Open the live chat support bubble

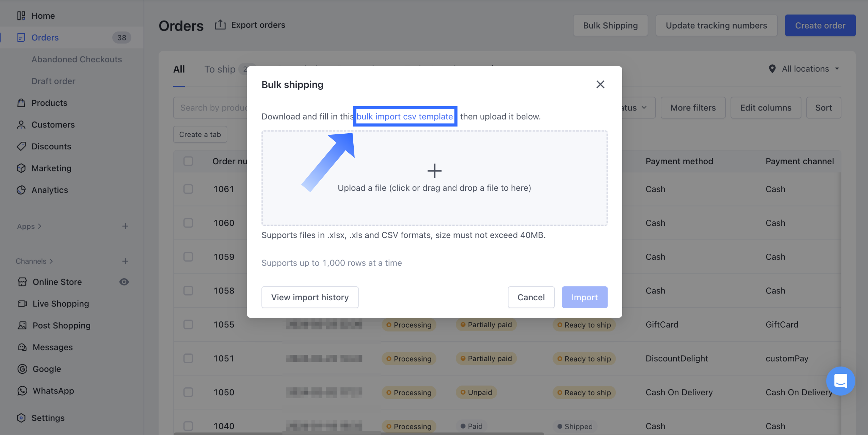[840, 381]
